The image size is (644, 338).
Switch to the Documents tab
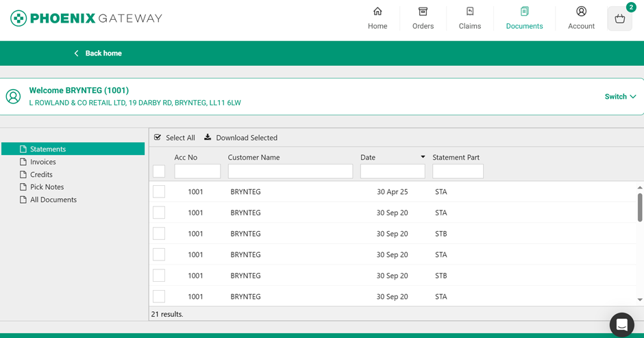[524, 19]
